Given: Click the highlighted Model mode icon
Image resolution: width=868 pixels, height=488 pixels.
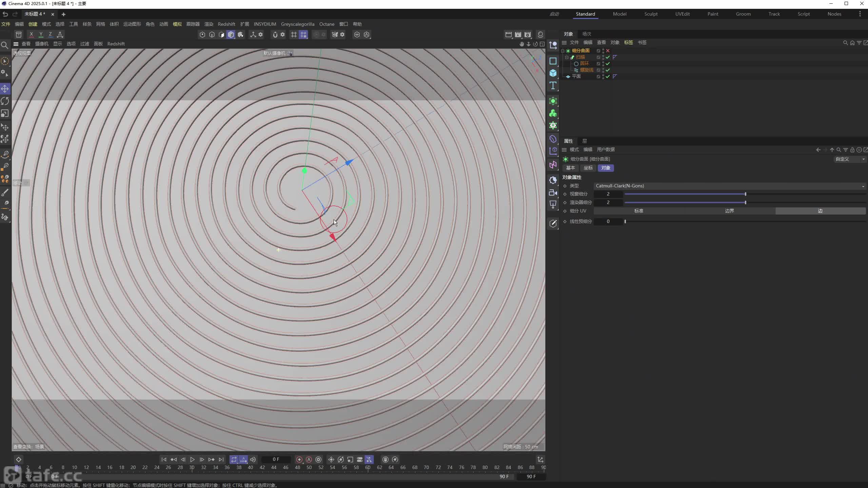Looking at the screenshot, I should point(231,35).
